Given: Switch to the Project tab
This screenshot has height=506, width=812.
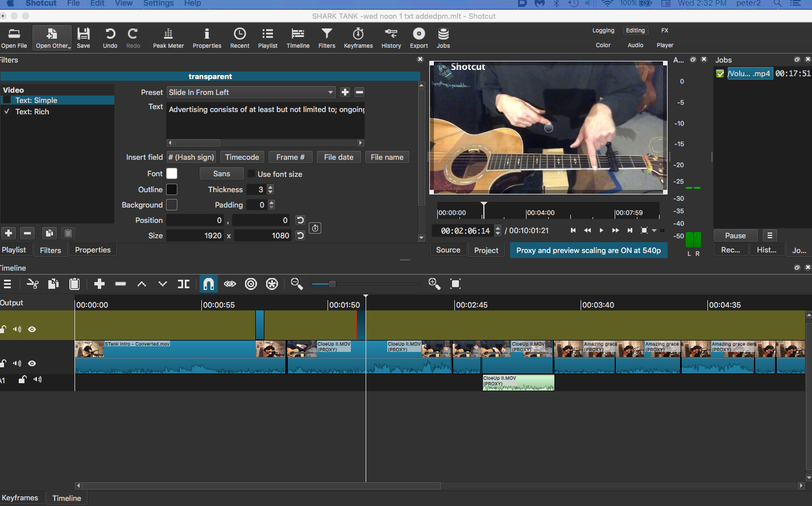Looking at the screenshot, I should point(486,250).
